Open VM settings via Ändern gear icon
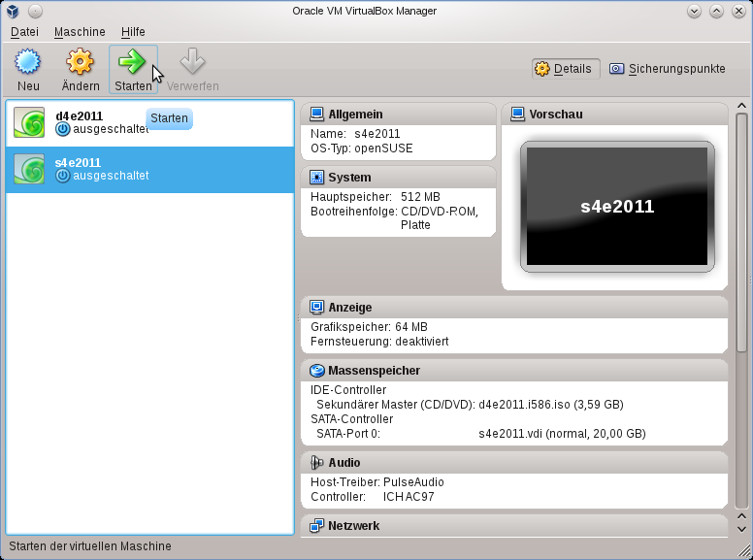The height and width of the screenshot is (560, 753). coord(80,61)
